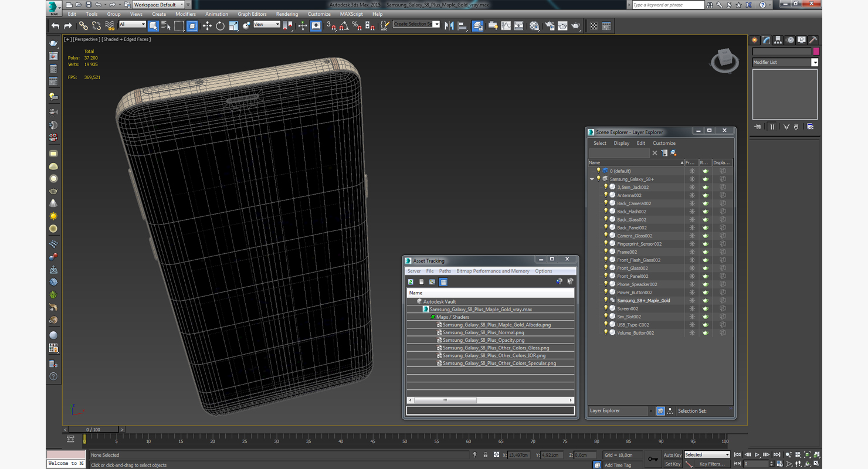868x469 pixels.
Task: Click the Redo arrow in main toolbar
Action: (68, 26)
